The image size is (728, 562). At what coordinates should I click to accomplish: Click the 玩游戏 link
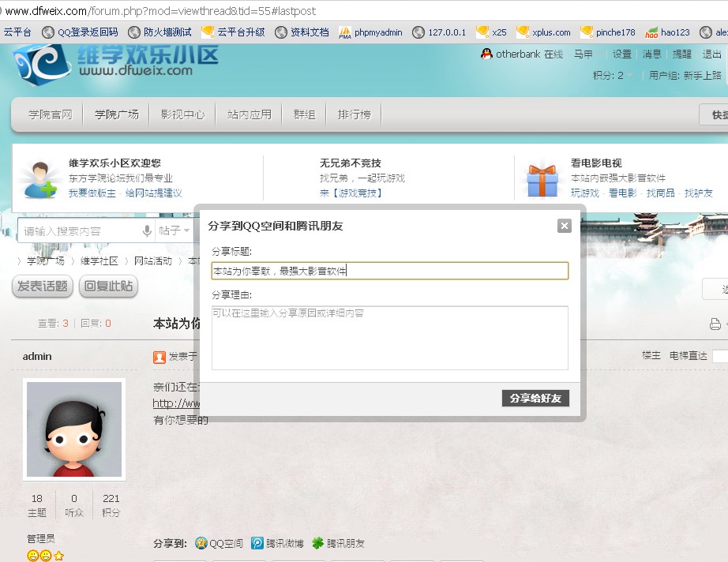[585, 193]
